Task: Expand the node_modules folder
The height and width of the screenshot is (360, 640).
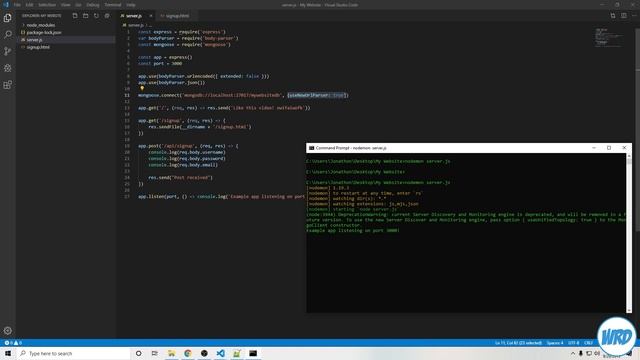Action: point(41,25)
